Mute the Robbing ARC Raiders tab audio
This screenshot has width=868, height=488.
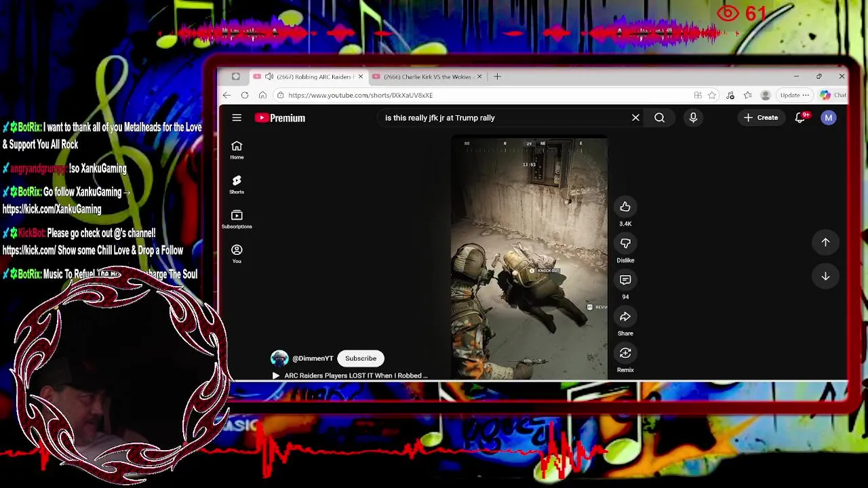(269, 77)
